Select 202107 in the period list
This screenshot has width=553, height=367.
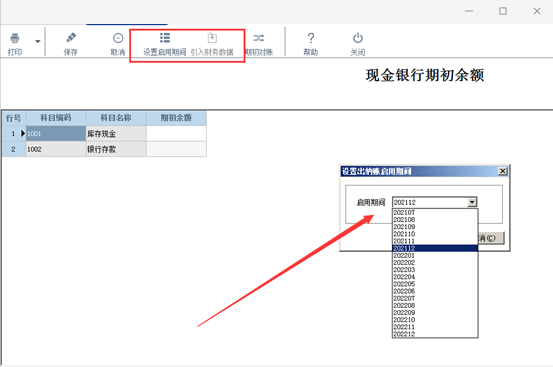(x=435, y=213)
